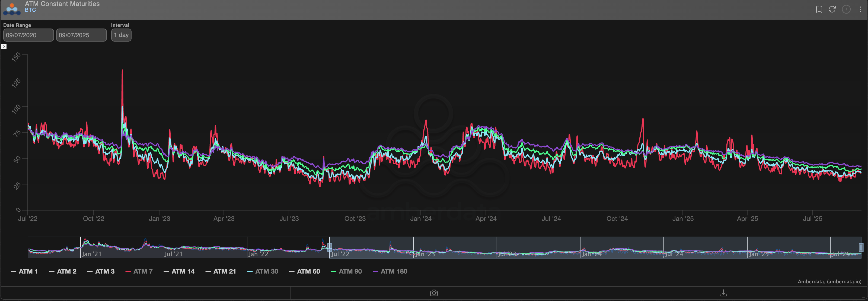Click the exclamation info circle icon
868x301 pixels.
(846, 10)
